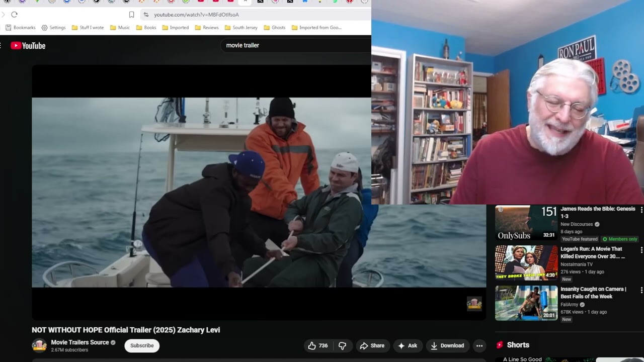
Task: Open the Stuff I wrote bookmark folder
Action: pos(88,28)
